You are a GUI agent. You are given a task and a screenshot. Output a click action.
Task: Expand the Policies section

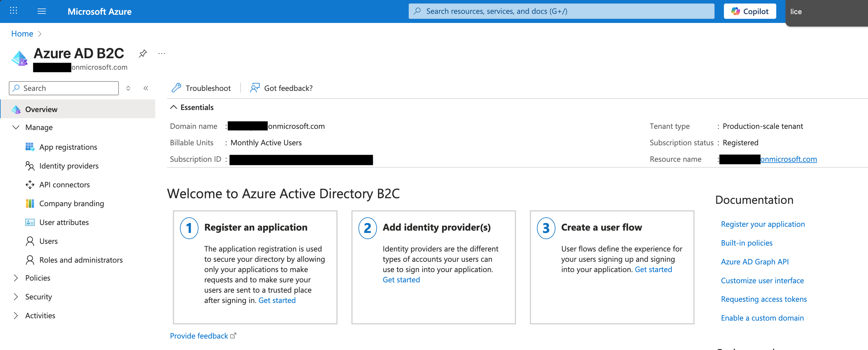[x=16, y=278]
